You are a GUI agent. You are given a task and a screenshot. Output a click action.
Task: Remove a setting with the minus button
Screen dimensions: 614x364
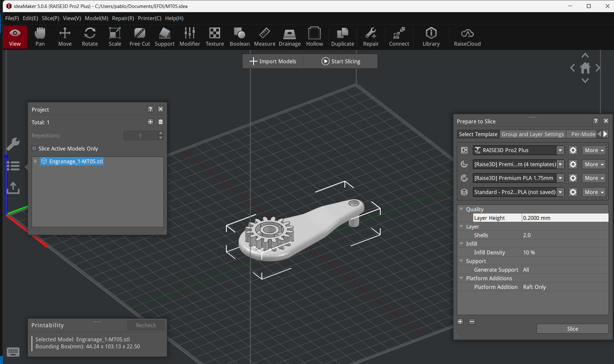tap(472, 321)
